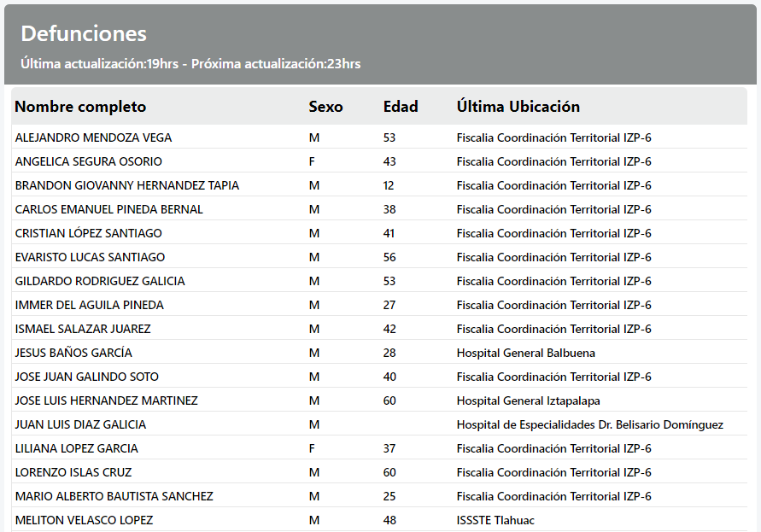Select MELITON VELASCO LOPEZ name cell
This screenshot has height=532, width=761.
point(84,520)
